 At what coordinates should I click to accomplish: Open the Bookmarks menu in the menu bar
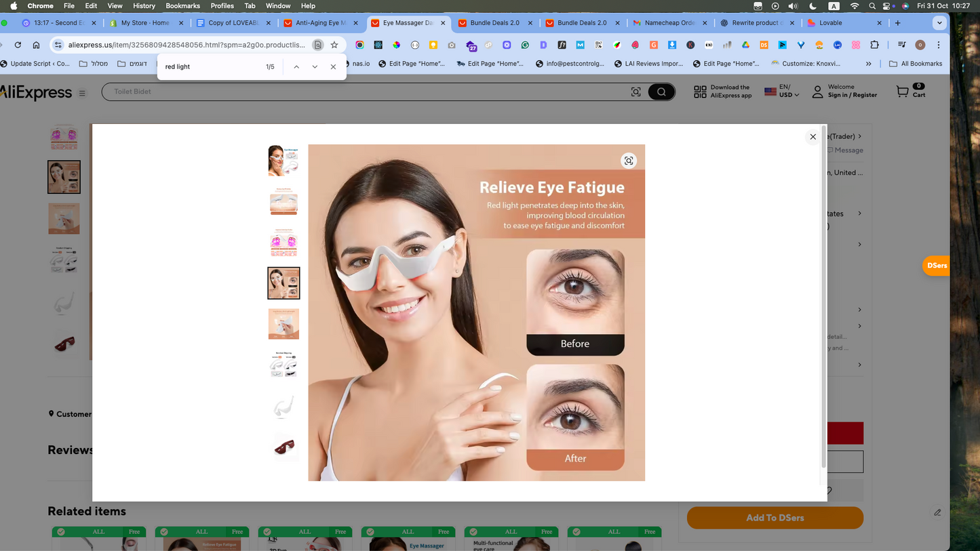[182, 5]
